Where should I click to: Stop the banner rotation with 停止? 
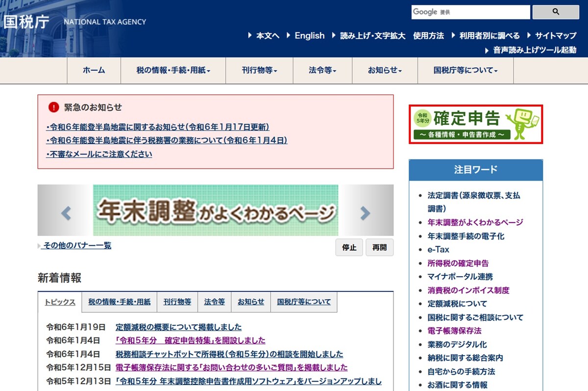(349, 248)
